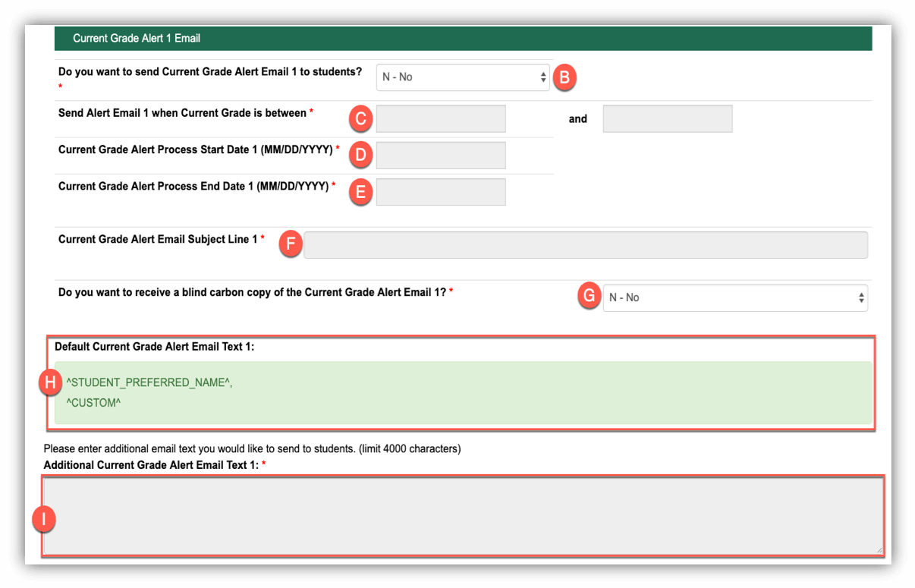Click the red C annotation marker
This screenshot has width=915, height=588.
coord(360,119)
